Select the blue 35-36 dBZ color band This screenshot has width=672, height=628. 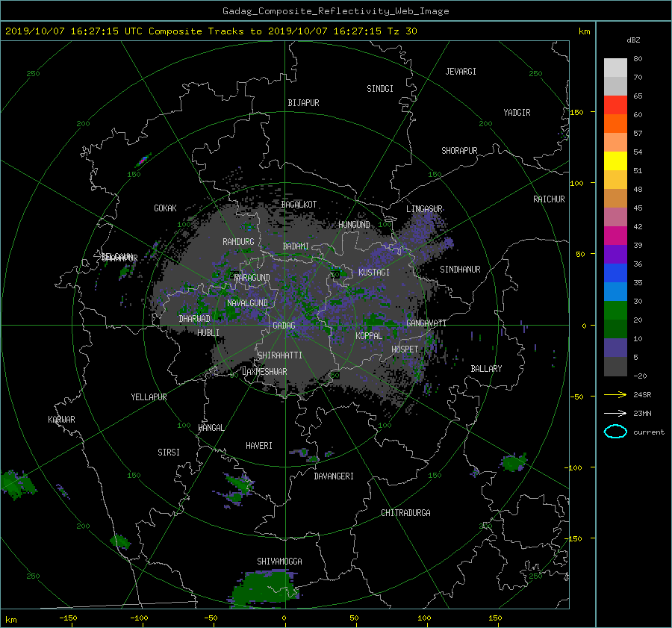coord(615,273)
